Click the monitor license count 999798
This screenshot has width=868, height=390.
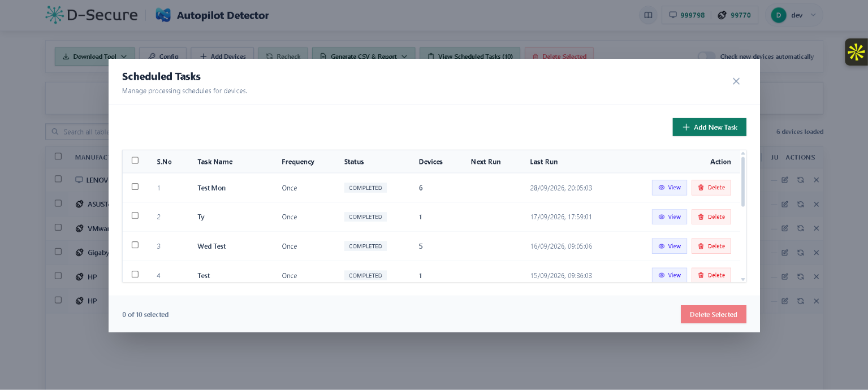(x=686, y=15)
